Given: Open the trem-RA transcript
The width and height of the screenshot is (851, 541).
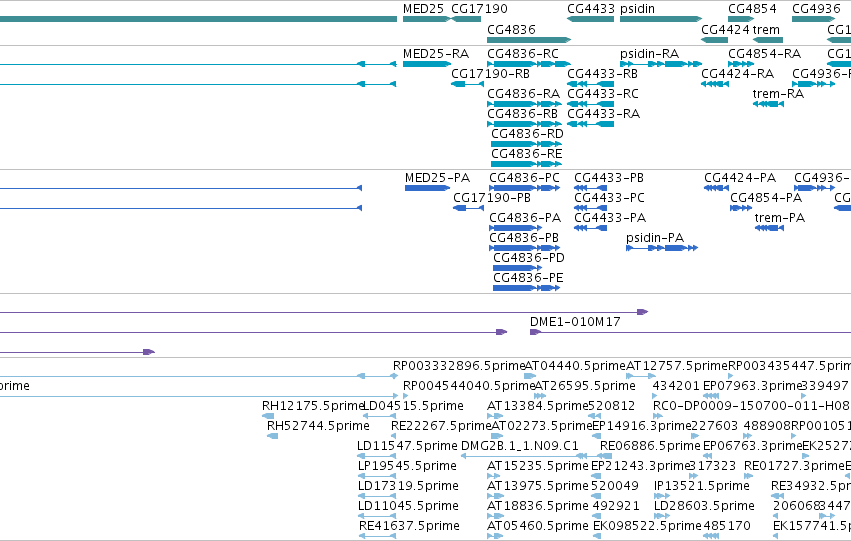Looking at the screenshot, I should pos(768,104).
